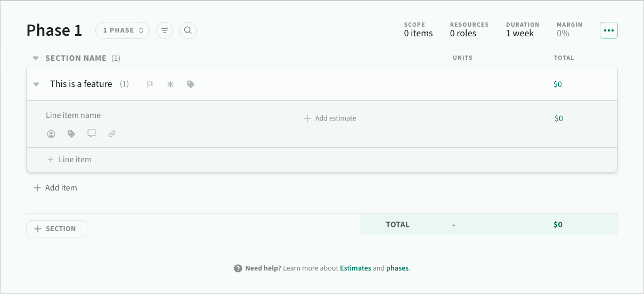The image size is (644, 294).
Task: Click the + Add item button
Action: 55,188
